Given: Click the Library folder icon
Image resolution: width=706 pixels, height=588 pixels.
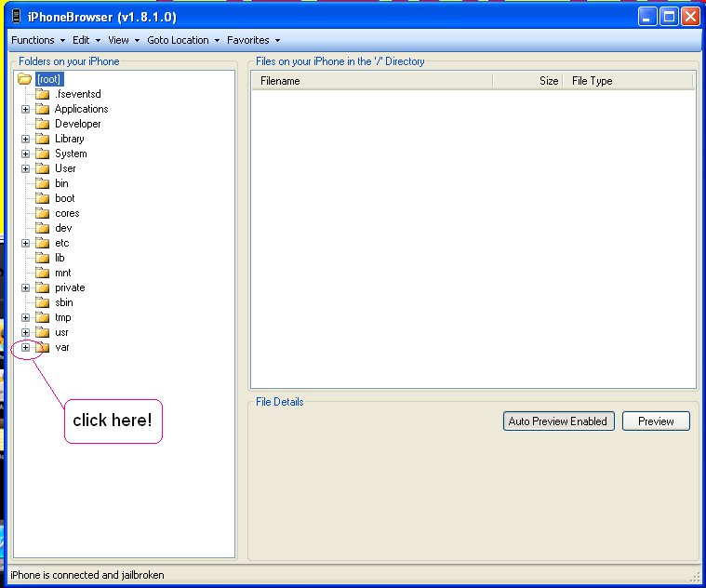Looking at the screenshot, I should (x=43, y=139).
